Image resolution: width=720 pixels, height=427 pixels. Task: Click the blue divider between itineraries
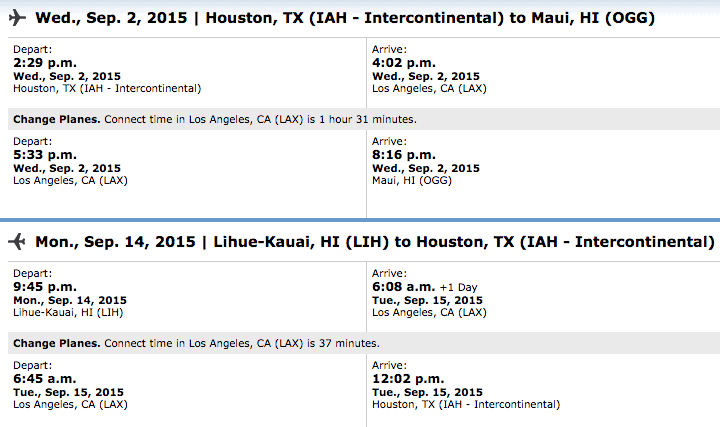click(360, 220)
